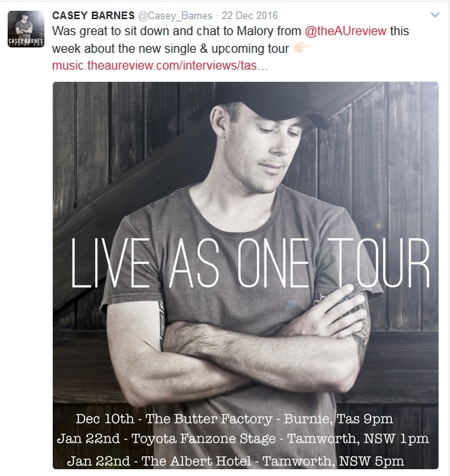Viewport: 450px width, 476px height.
Task: Select the Dec 10th Butter Factory date line
Action: [234, 419]
